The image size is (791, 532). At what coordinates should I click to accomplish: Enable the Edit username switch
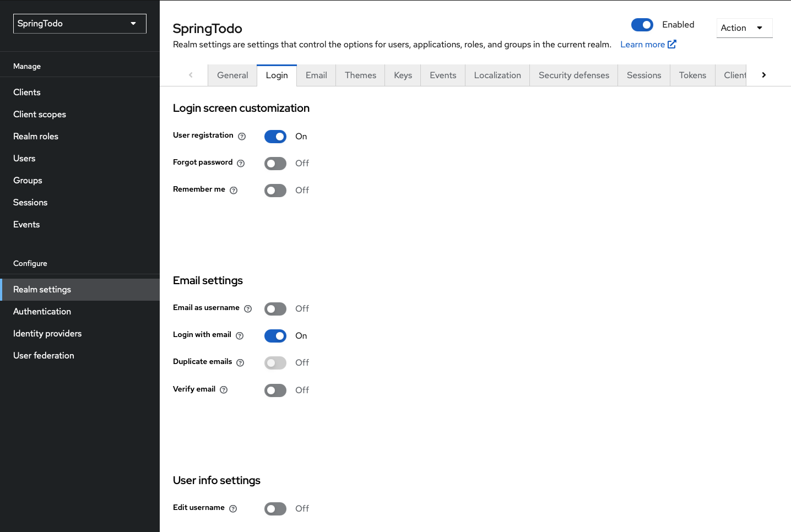tap(275, 509)
